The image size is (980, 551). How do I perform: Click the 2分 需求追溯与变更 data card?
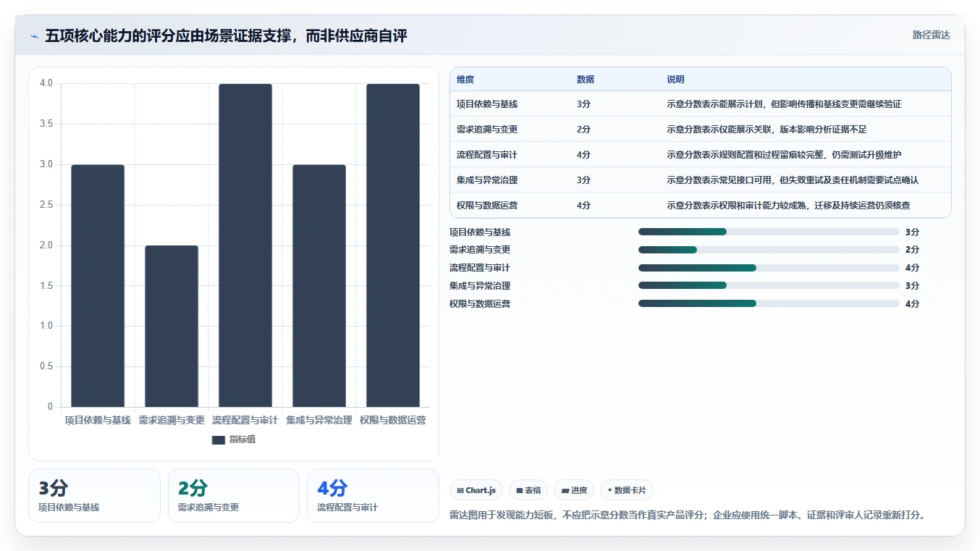(234, 495)
